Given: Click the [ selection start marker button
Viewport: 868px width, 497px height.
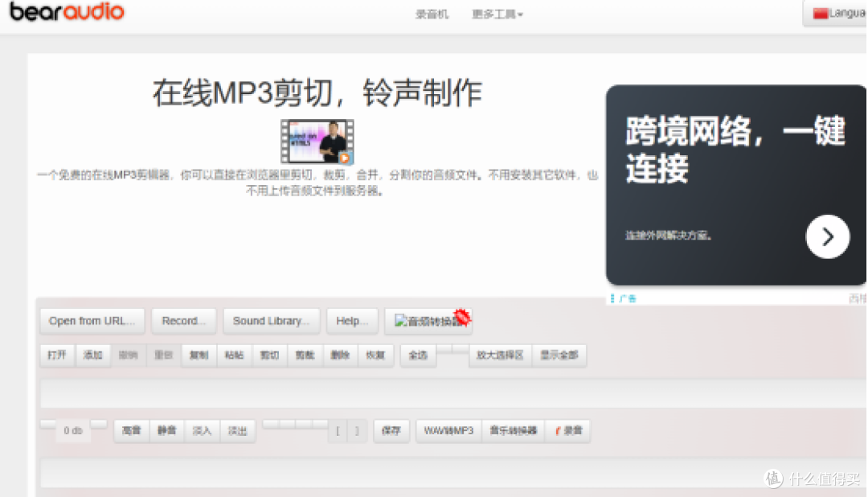Looking at the screenshot, I should tap(338, 430).
